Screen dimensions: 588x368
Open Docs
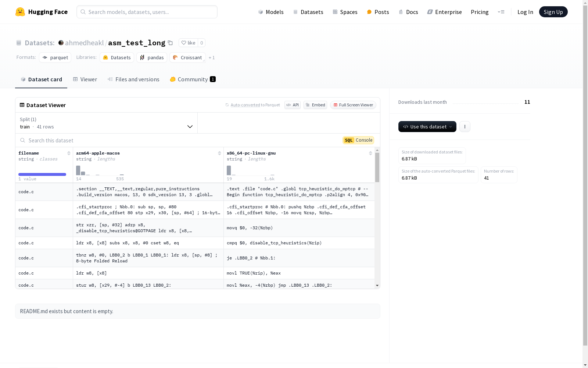point(408,12)
